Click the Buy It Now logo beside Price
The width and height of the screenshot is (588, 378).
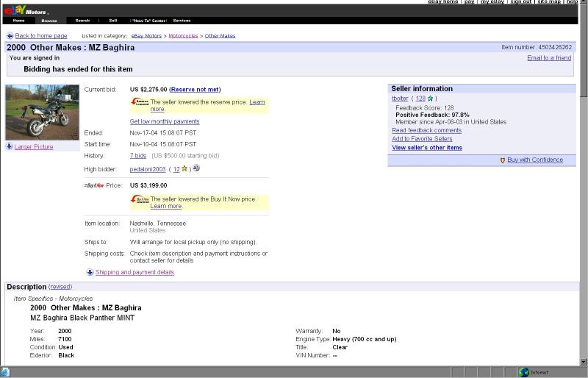point(94,185)
